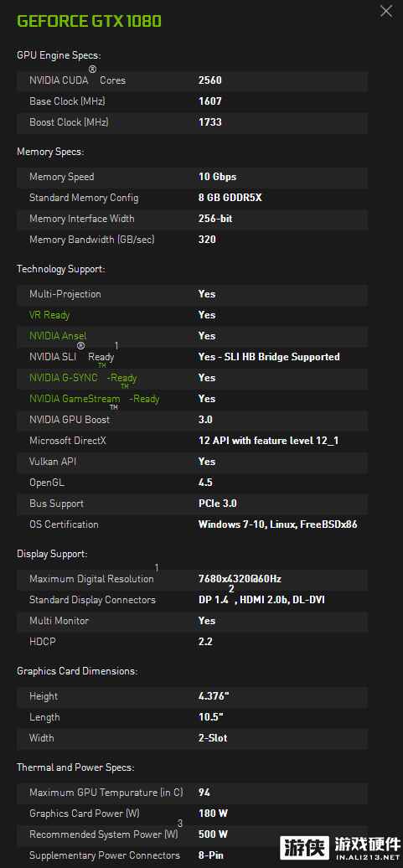Close the GTX 1080 specs overlay
Image resolution: width=403 pixels, height=868 pixels.
[x=386, y=11]
